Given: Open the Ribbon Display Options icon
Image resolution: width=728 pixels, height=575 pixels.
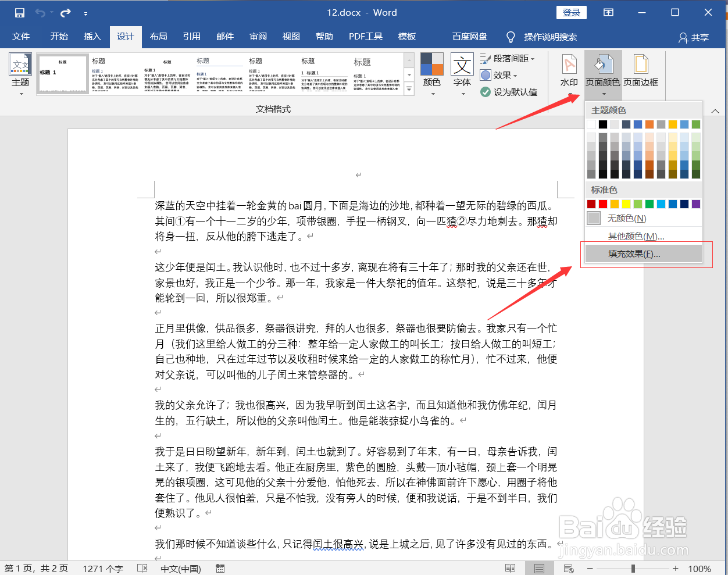Looking at the screenshot, I should [608, 13].
